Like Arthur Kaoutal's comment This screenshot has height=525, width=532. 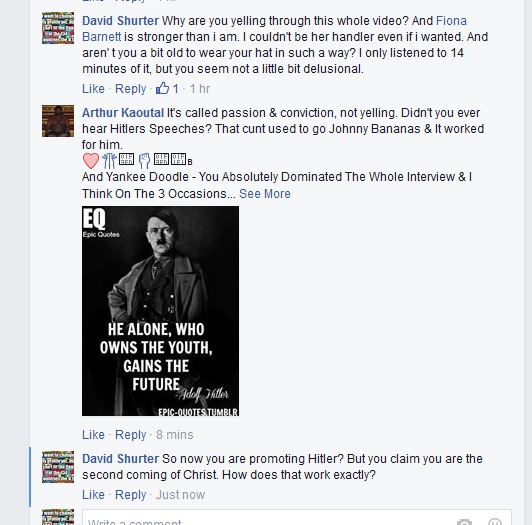click(93, 434)
